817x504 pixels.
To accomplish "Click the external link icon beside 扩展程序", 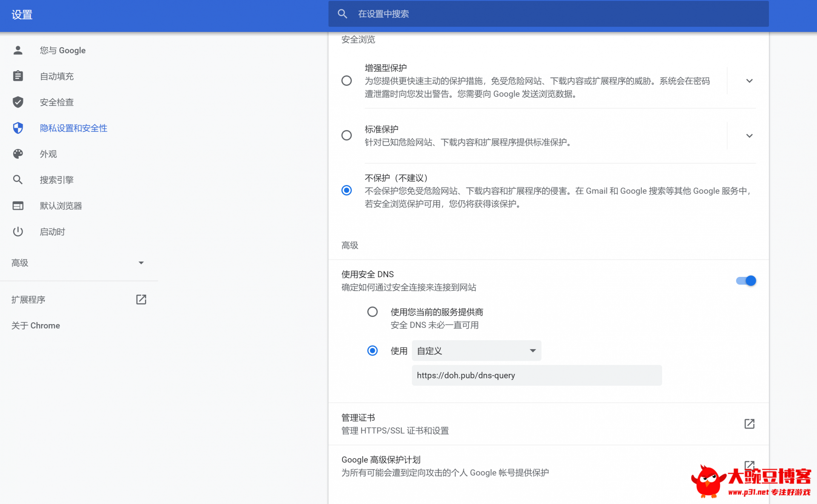I will (x=141, y=299).
